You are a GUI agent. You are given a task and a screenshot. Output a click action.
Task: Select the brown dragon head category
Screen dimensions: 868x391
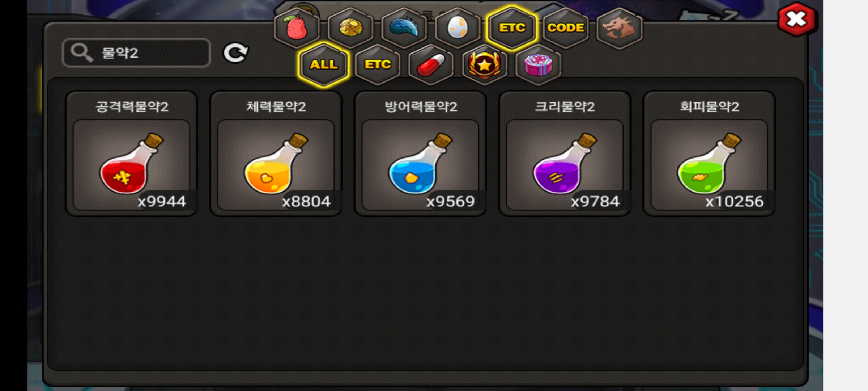point(619,28)
